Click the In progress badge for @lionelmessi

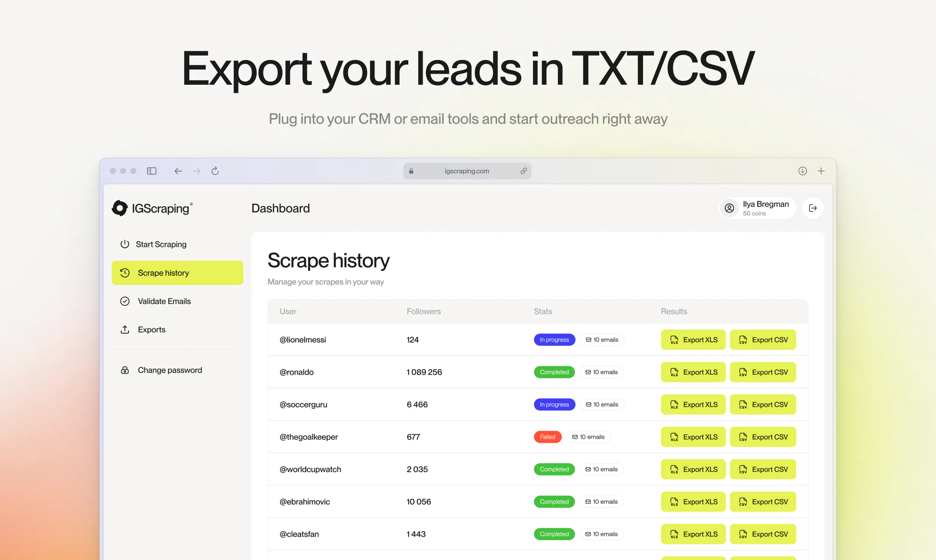555,340
